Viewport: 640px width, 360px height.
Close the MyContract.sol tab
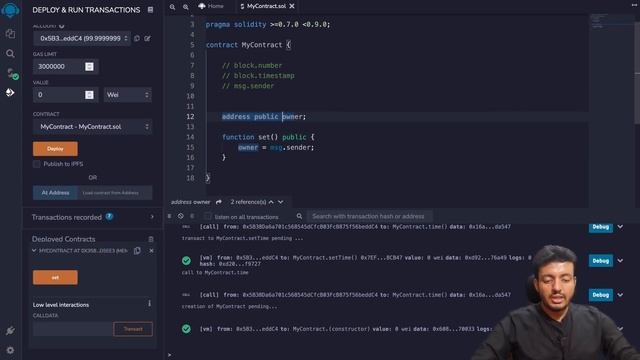[x=292, y=6]
